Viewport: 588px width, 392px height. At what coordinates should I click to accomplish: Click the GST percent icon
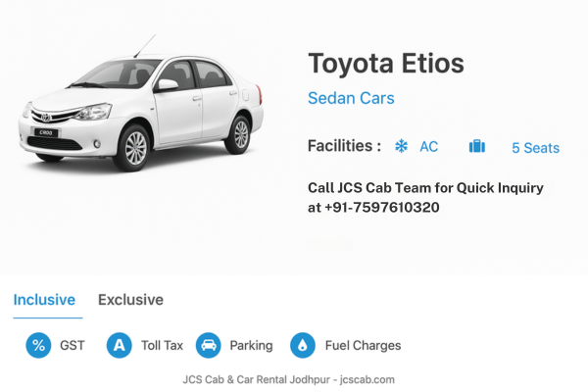38,345
